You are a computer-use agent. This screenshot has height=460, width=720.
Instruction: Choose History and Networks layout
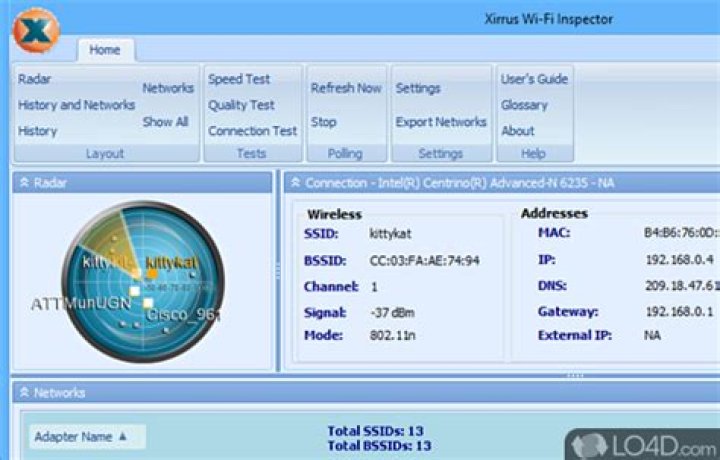tap(77, 105)
